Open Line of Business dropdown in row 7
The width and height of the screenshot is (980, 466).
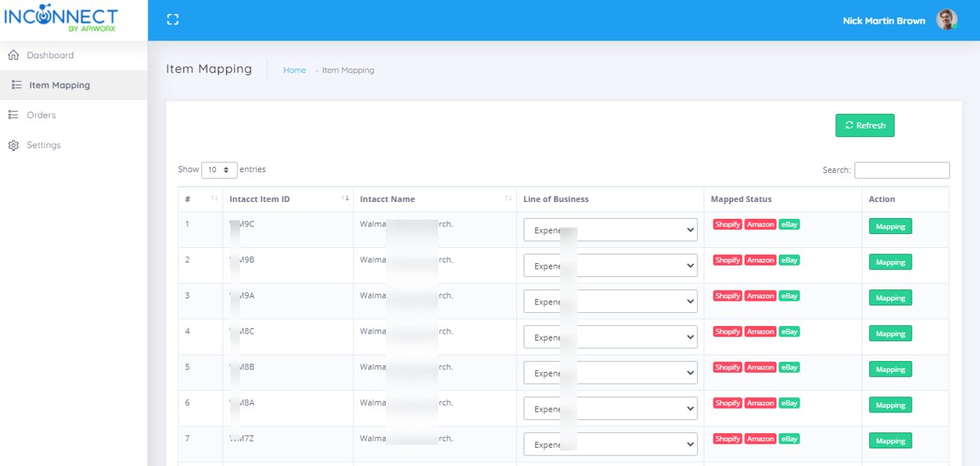tap(610, 444)
